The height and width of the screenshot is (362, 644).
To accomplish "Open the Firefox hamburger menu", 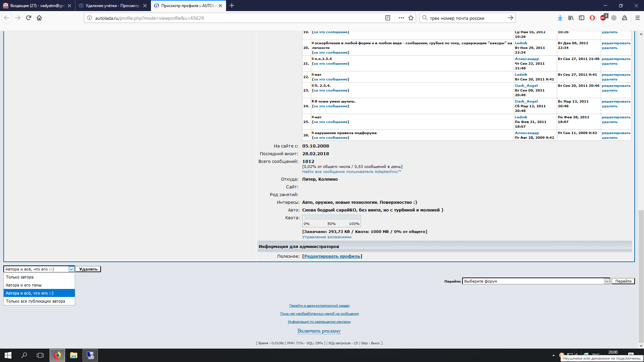I will pyautogui.click(x=638, y=18).
